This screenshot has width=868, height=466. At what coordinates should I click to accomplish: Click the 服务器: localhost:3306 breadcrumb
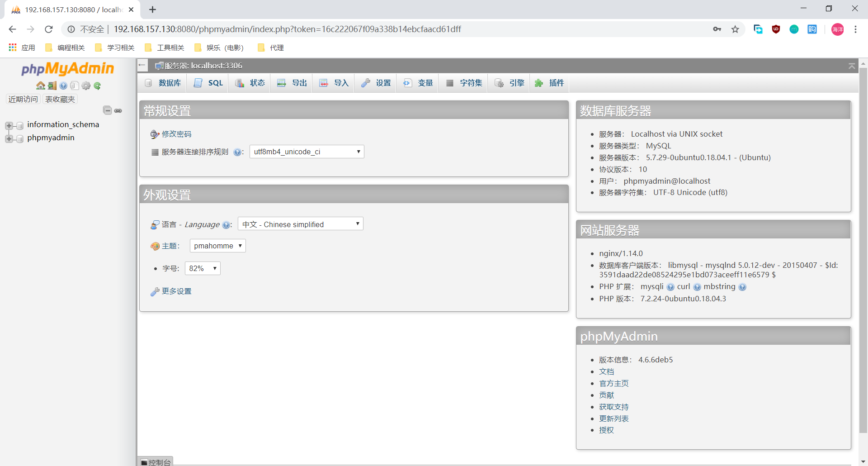[203, 66]
